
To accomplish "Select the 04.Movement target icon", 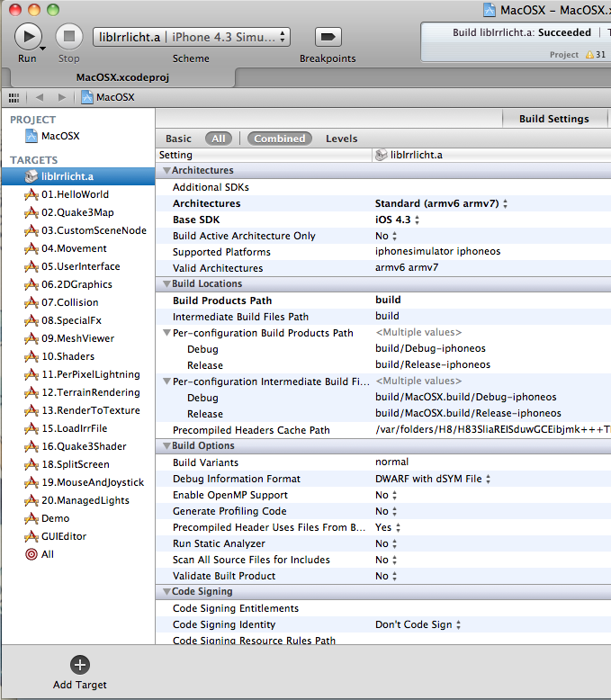I will (31, 248).
